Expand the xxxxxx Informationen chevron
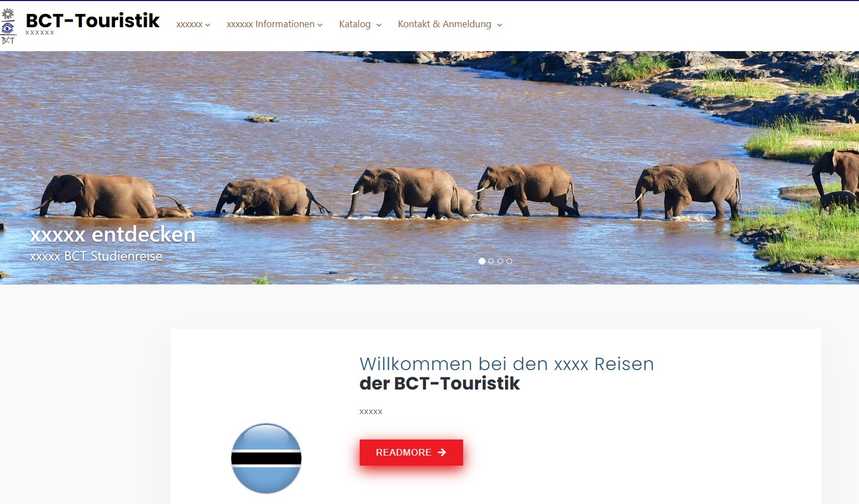The height and width of the screenshot is (504, 859). 320,25
